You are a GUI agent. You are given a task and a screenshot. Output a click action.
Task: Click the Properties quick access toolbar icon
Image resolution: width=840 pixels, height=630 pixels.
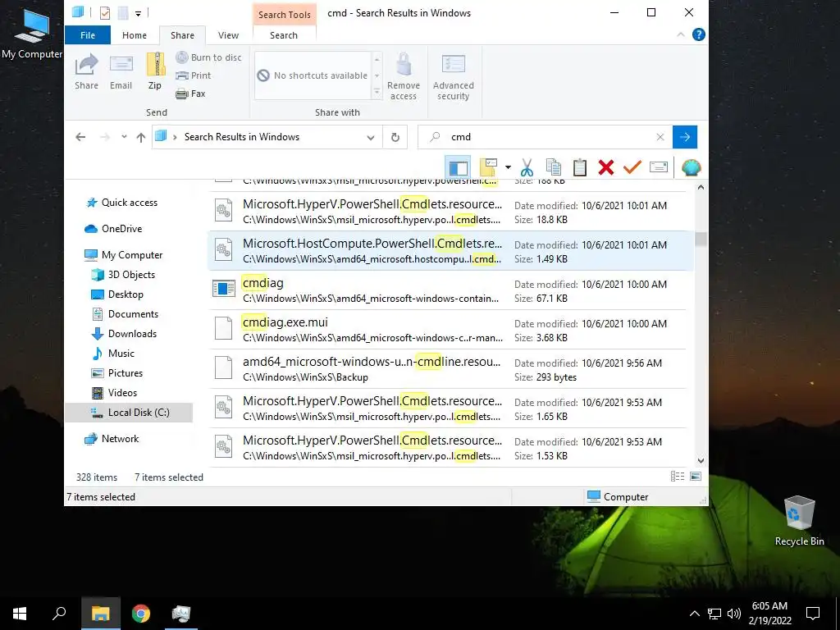[105, 13]
